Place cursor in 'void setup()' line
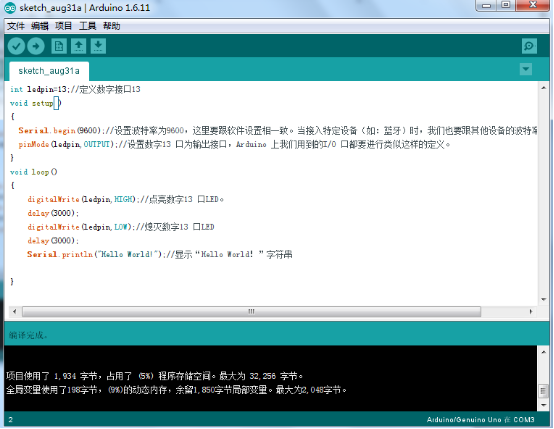Image resolution: width=554 pixels, height=429 pixels. click(35, 103)
